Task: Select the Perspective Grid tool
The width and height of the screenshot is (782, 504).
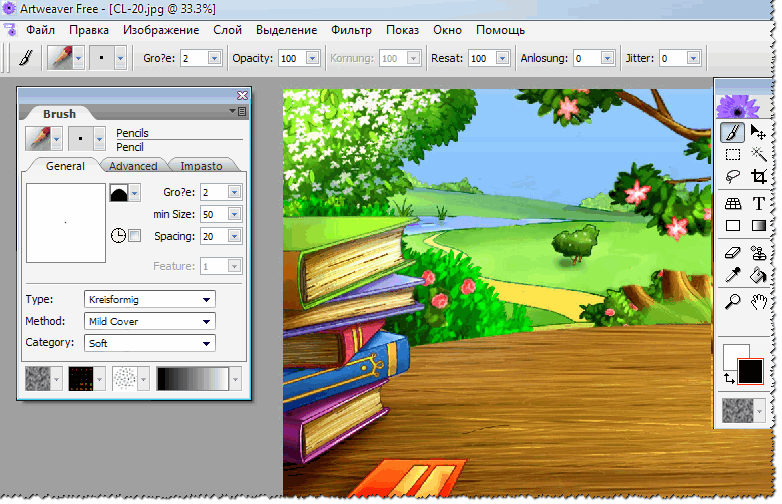Action: tap(732, 203)
